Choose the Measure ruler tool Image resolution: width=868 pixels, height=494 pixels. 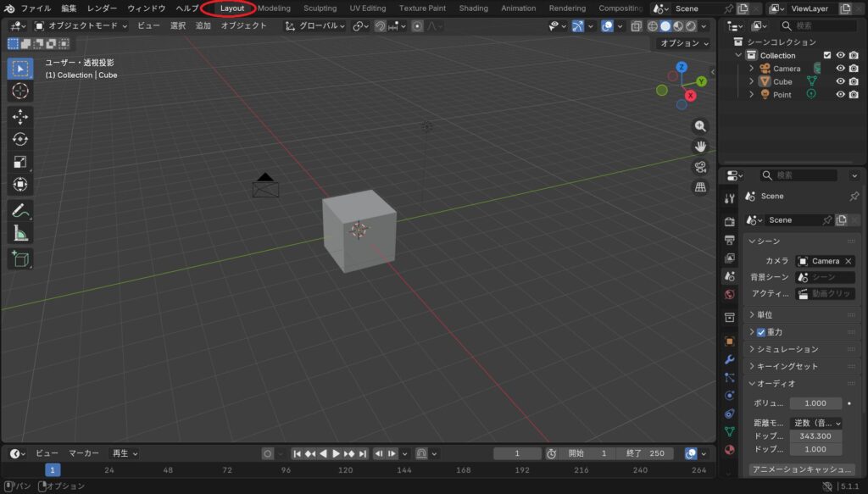click(x=20, y=232)
